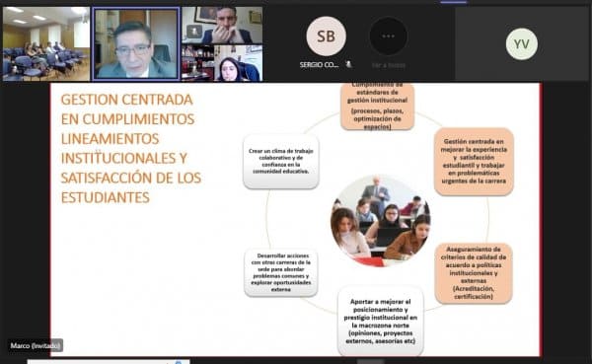Select video tile of woman with dark hair

click(x=238, y=63)
